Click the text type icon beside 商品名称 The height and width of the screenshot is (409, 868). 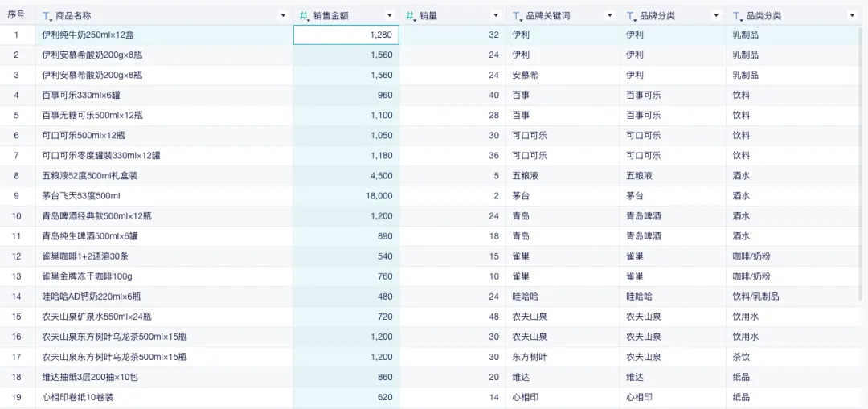pyautogui.click(x=47, y=16)
